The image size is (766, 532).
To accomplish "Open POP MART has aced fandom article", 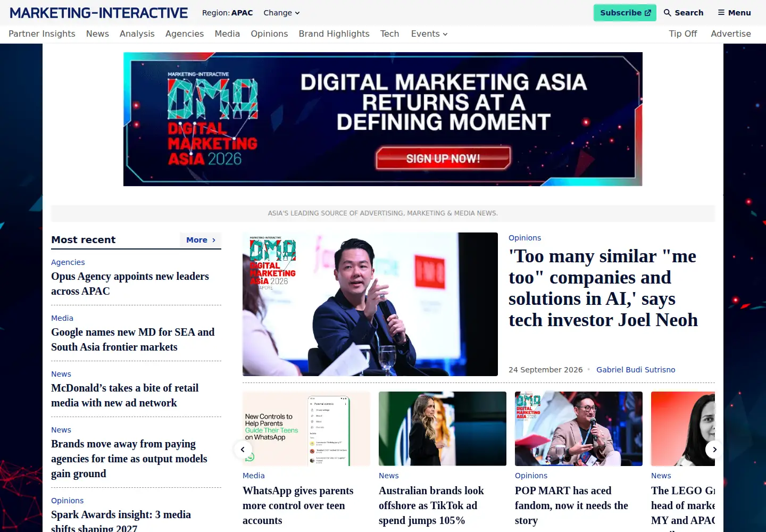I will tap(571, 505).
